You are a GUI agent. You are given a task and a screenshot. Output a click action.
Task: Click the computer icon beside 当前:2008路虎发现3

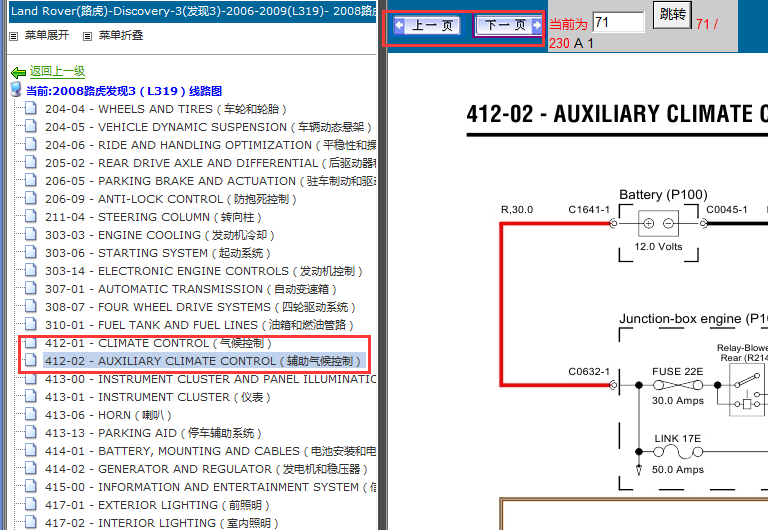16,89
